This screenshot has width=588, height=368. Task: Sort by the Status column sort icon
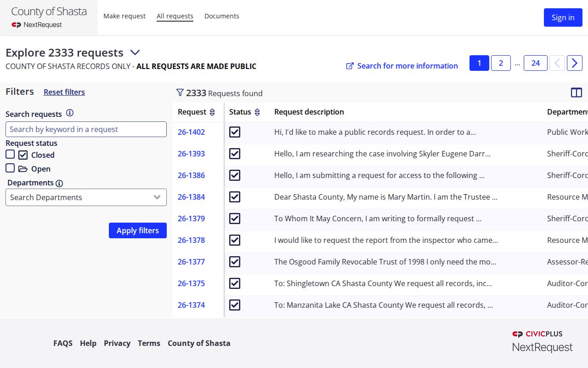click(x=257, y=112)
